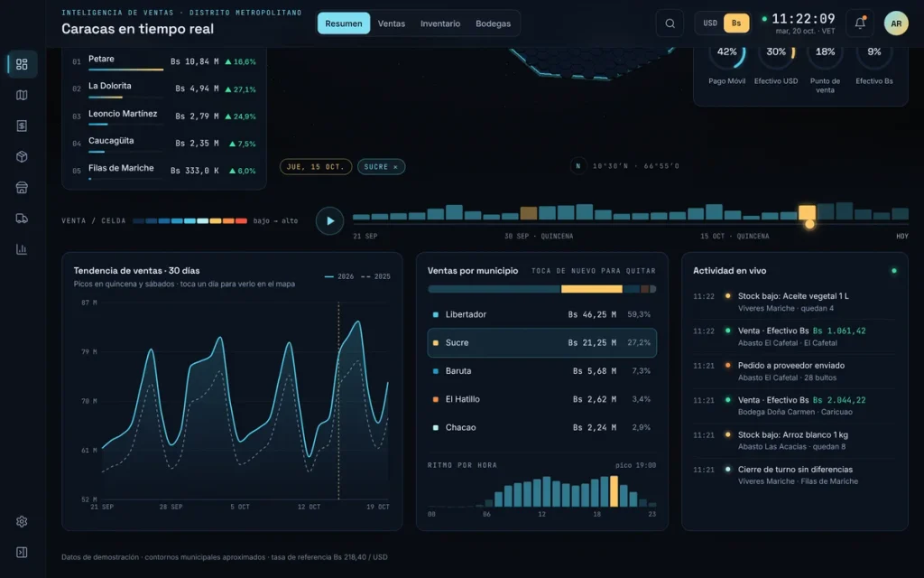Open the bar chart reports sidebar icon
The width and height of the screenshot is (924, 578).
tap(22, 249)
